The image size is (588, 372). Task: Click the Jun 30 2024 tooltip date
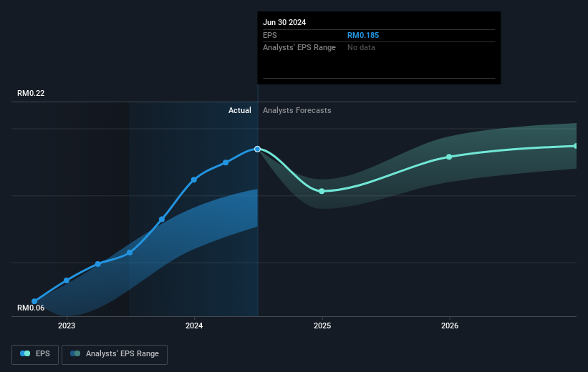284,22
